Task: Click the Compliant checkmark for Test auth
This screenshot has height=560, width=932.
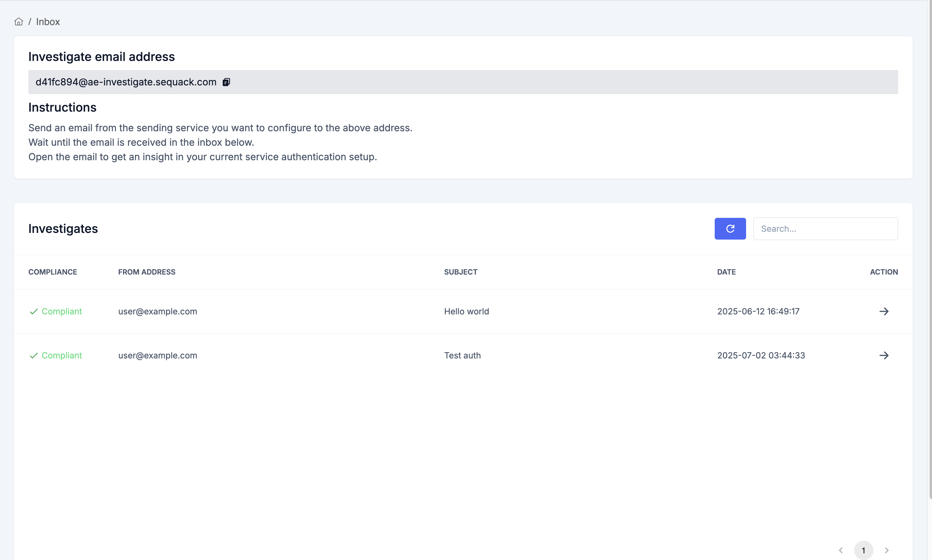Action: pos(34,356)
